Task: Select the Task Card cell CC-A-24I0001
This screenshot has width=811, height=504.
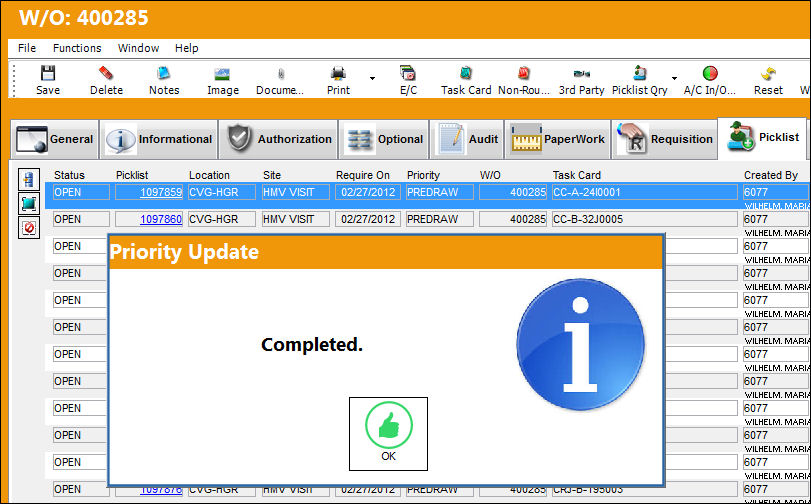Action: pos(645,192)
